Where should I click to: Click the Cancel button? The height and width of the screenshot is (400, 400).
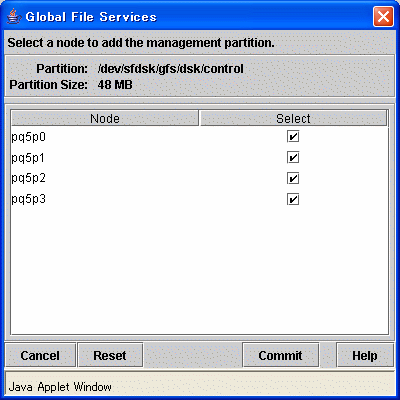pos(40,355)
